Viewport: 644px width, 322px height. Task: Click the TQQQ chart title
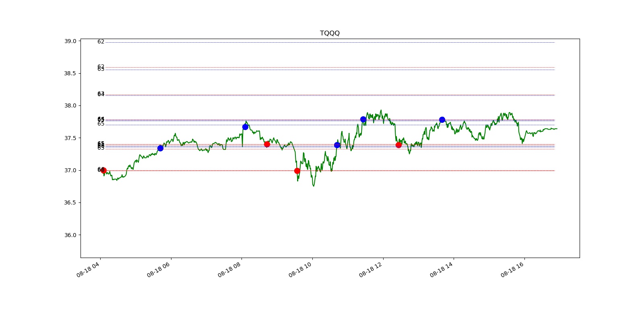(330, 33)
